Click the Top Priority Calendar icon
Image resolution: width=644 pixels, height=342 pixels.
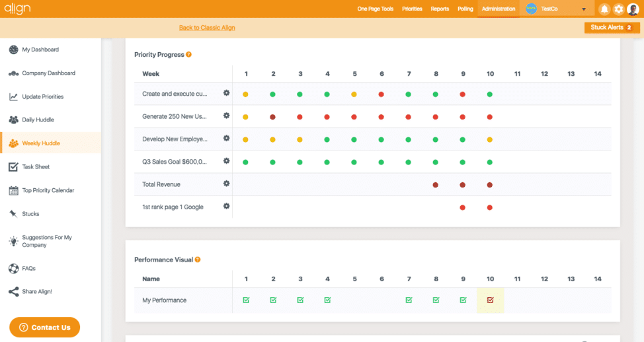coord(13,190)
